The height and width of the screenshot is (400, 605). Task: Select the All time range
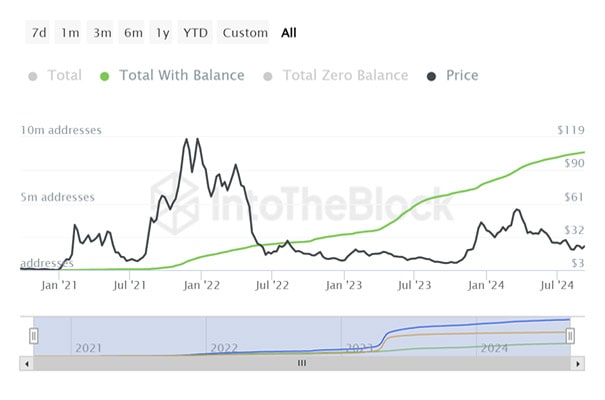pos(289,33)
